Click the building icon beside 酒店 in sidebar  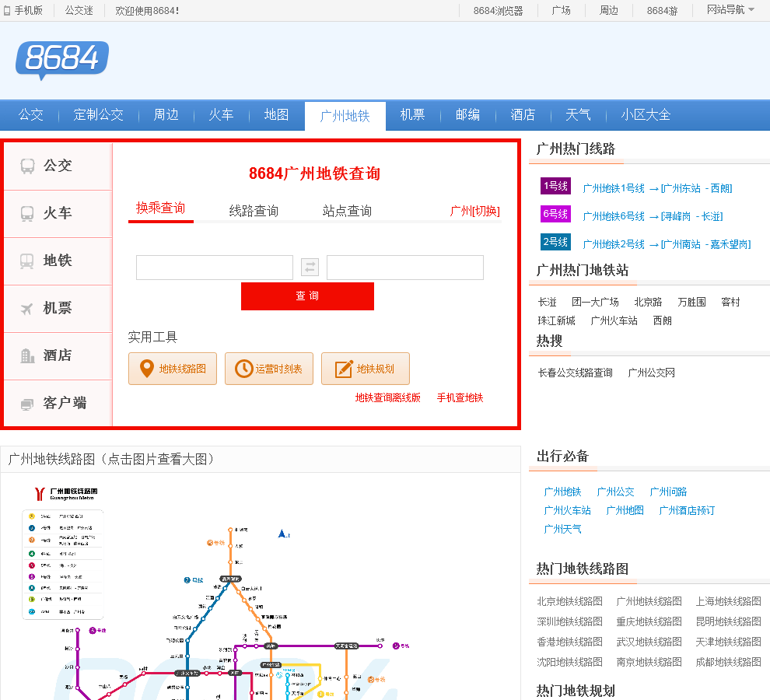pos(27,355)
